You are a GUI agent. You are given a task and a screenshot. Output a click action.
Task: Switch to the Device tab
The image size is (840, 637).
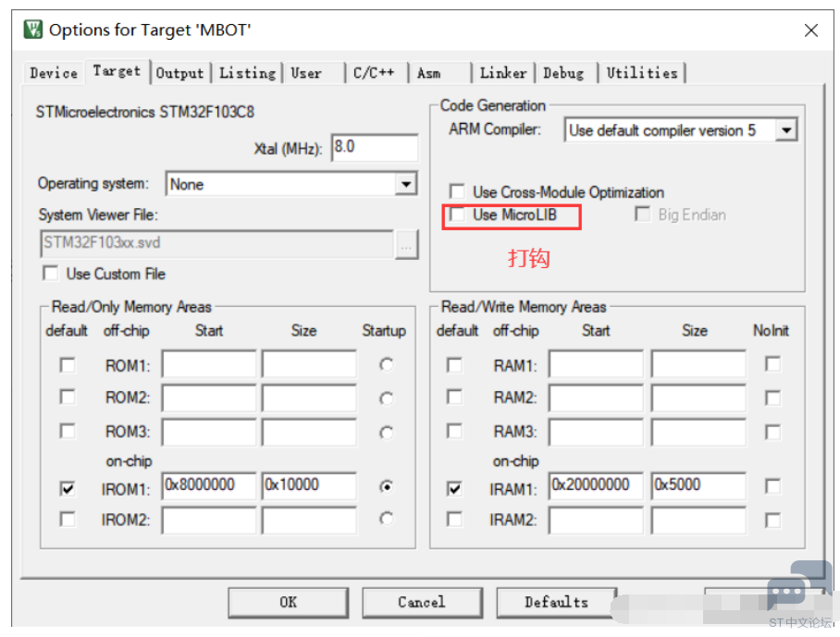[54, 73]
